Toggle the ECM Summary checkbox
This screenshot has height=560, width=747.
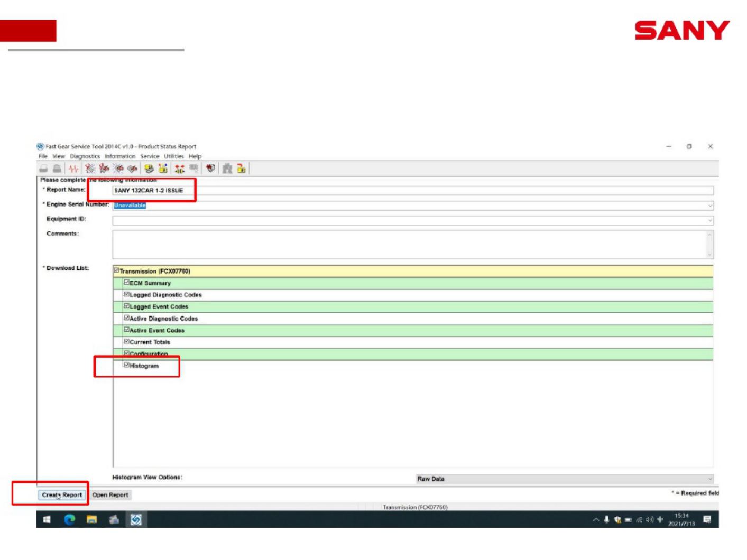(126, 282)
